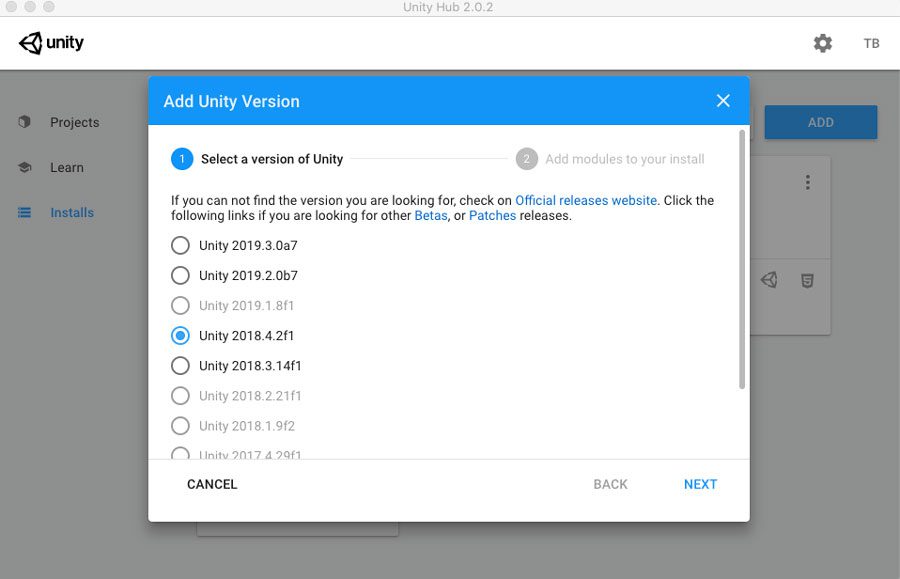The height and width of the screenshot is (579, 900).
Task: Click the Learn graduation cap icon
Action: (24, 167)
